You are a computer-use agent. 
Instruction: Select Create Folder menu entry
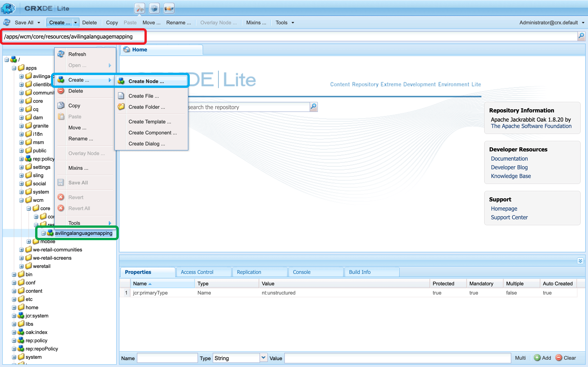coord(147,107)
